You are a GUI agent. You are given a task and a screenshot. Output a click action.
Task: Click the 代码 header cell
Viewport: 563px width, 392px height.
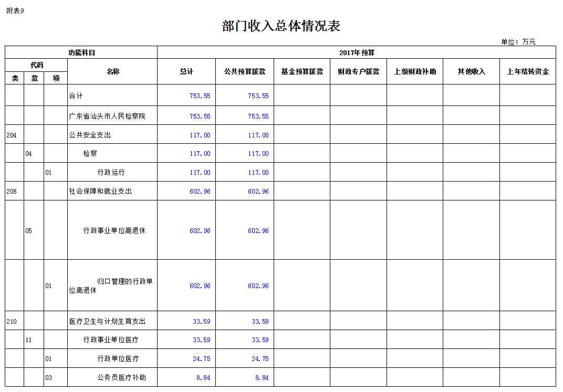coord(36,65)
